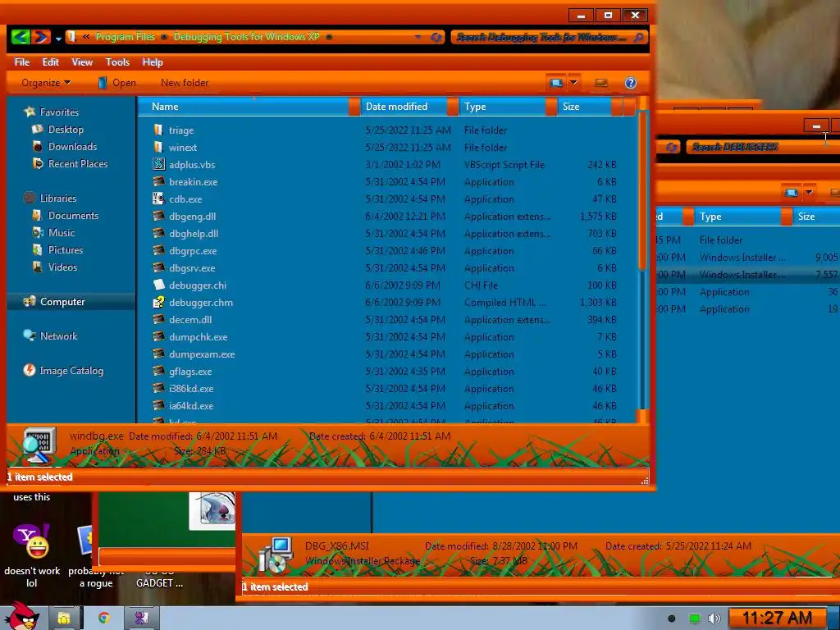Click the Angry Birds start button

coord(21,616)
